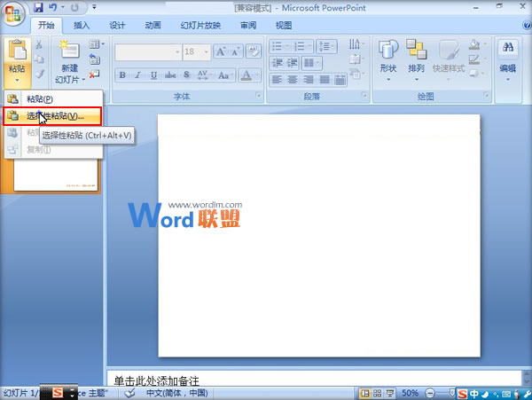The height and width of the screenshot is (400, 532).
Task: Switch to normal view in status bar
Action: [x=364, y=393]
